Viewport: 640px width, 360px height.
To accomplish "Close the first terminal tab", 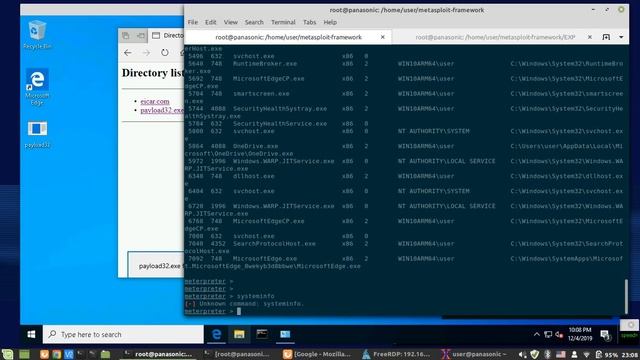I will [382, 37].
